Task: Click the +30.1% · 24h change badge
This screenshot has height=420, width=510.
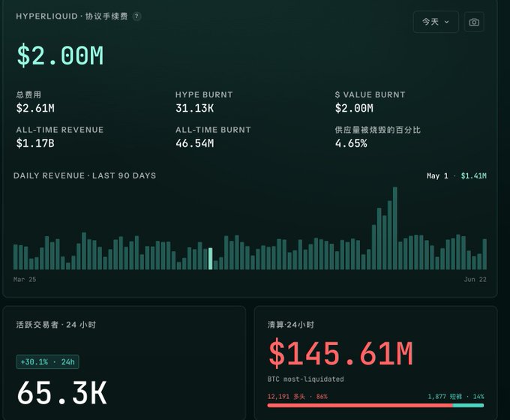Action: point(47,361)
